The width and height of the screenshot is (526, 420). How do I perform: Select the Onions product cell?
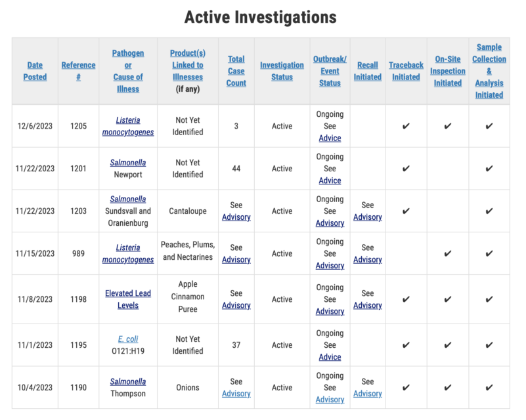pyautogui.click(x=188, y=388)
